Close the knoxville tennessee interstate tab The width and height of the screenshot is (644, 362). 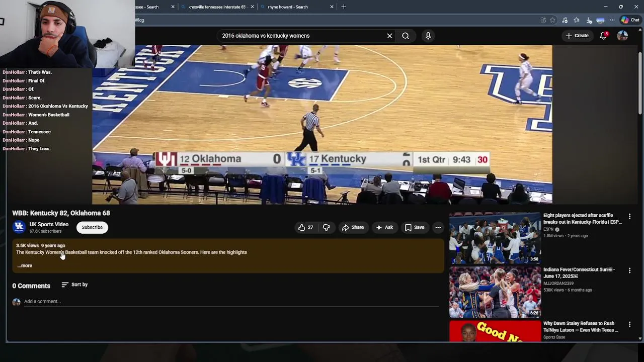coord(252,7)
